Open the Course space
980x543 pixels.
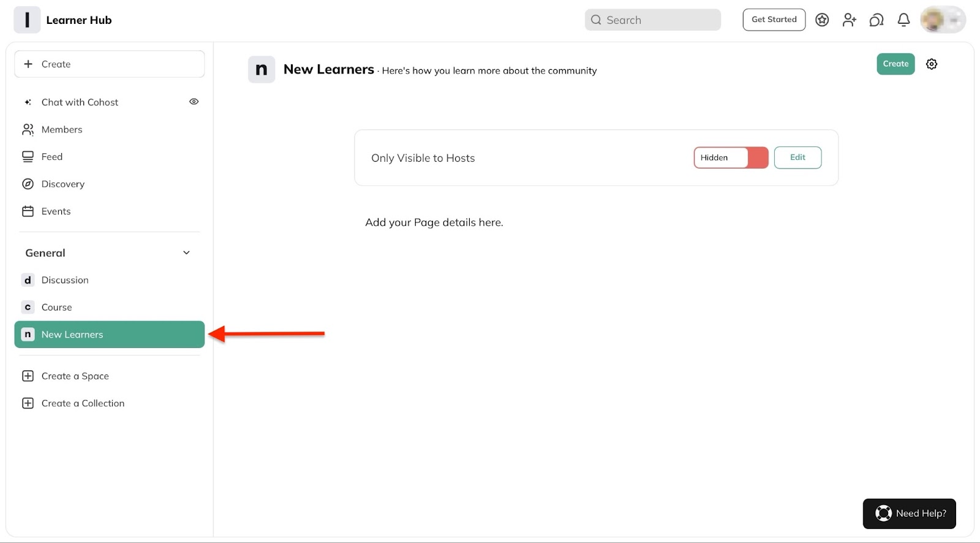pyautogui.click(x=110, y=307)
